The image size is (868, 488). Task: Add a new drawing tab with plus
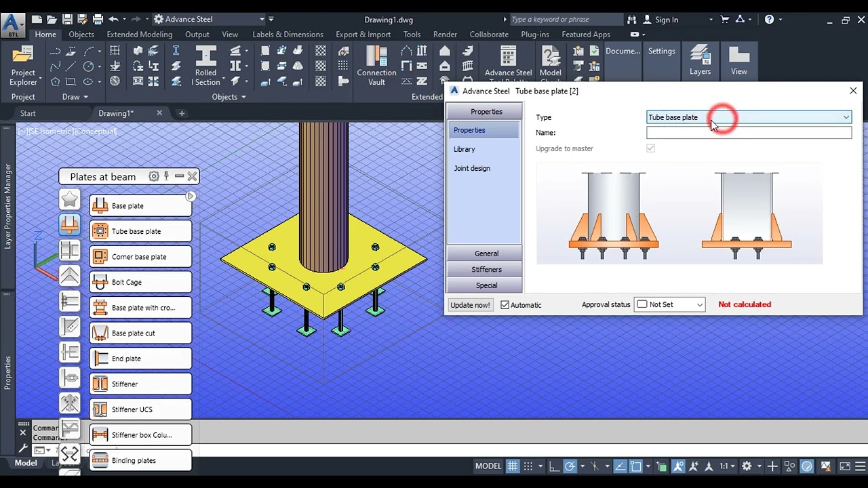click(x=182, y=113)
